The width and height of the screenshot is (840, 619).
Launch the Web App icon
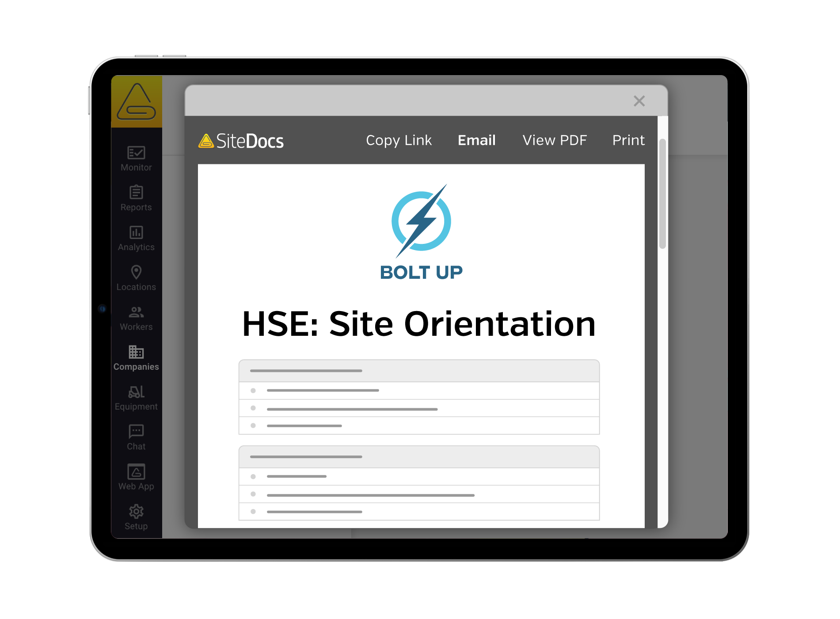136,472
